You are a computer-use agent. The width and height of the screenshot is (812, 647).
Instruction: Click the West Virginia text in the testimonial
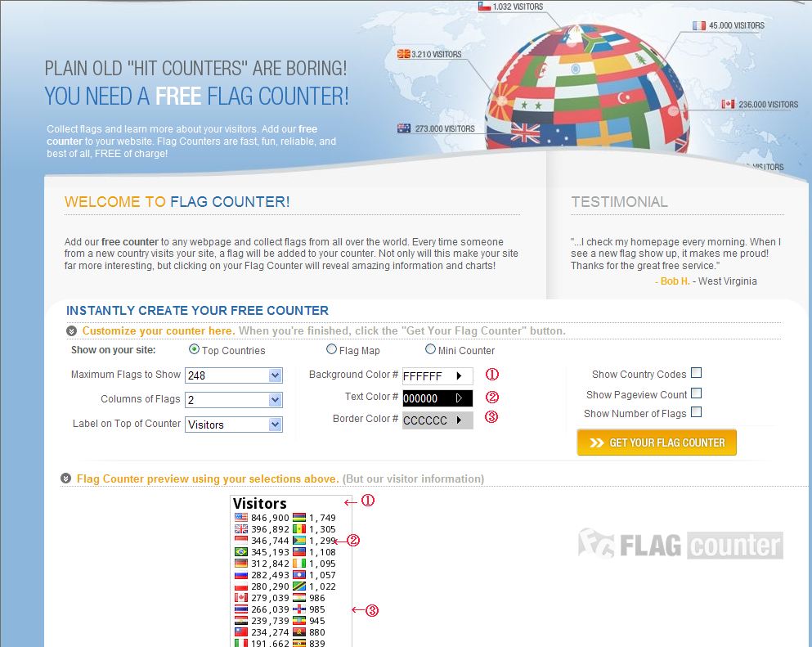tap(728, 281)
